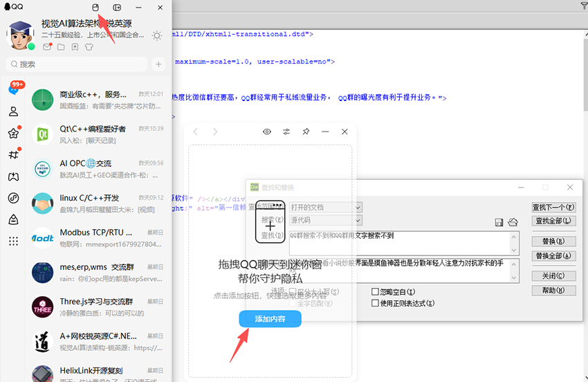The height and width of the screenshot is (382, 588).
Task: Click the QQ search input field
Action: tap(77, 64)
